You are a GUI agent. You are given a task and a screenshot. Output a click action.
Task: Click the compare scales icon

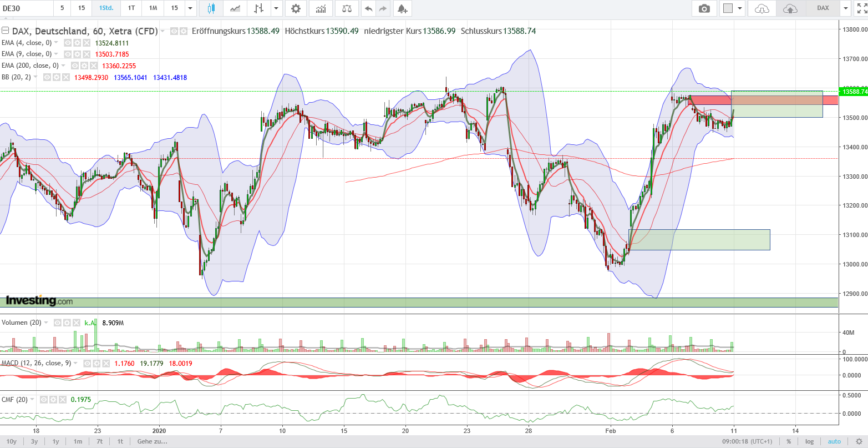coord(347,8)
